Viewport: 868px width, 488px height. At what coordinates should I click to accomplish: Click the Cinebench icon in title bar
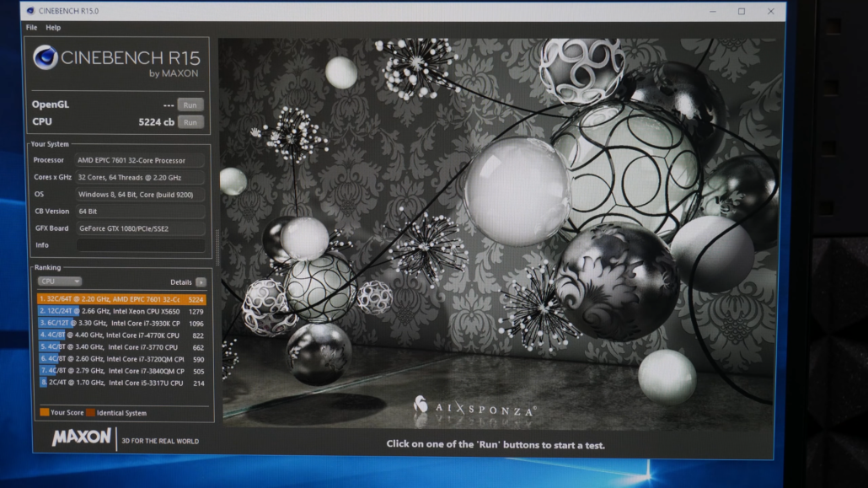[30, 12]
